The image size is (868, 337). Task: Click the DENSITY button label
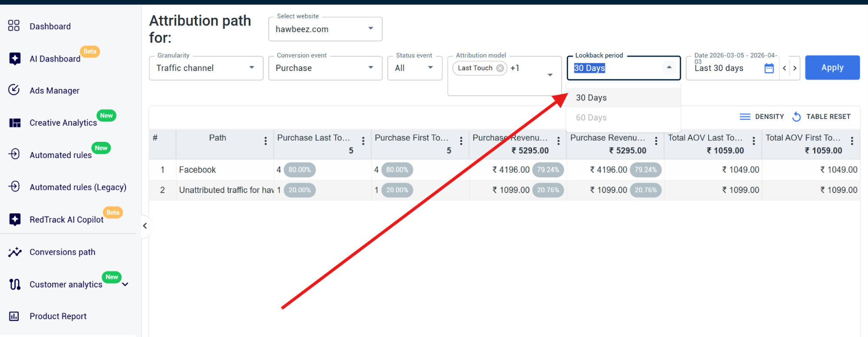(x=769, y=117)
